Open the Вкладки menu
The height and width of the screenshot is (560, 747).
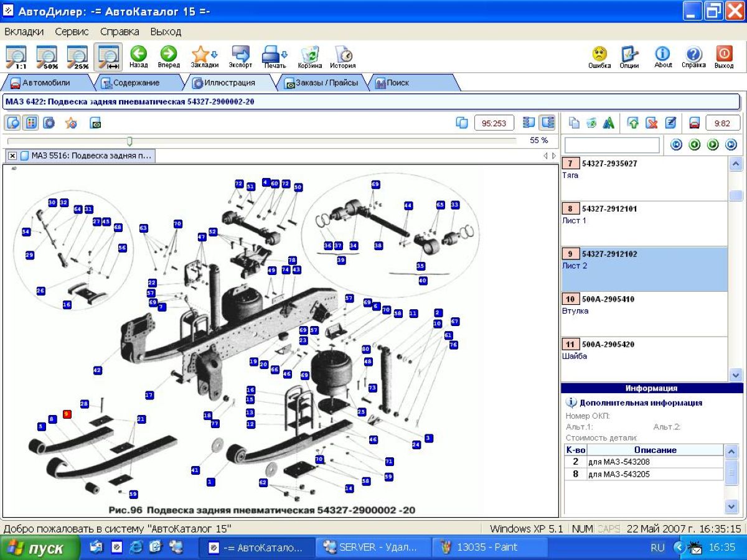[x=24, y=31]
